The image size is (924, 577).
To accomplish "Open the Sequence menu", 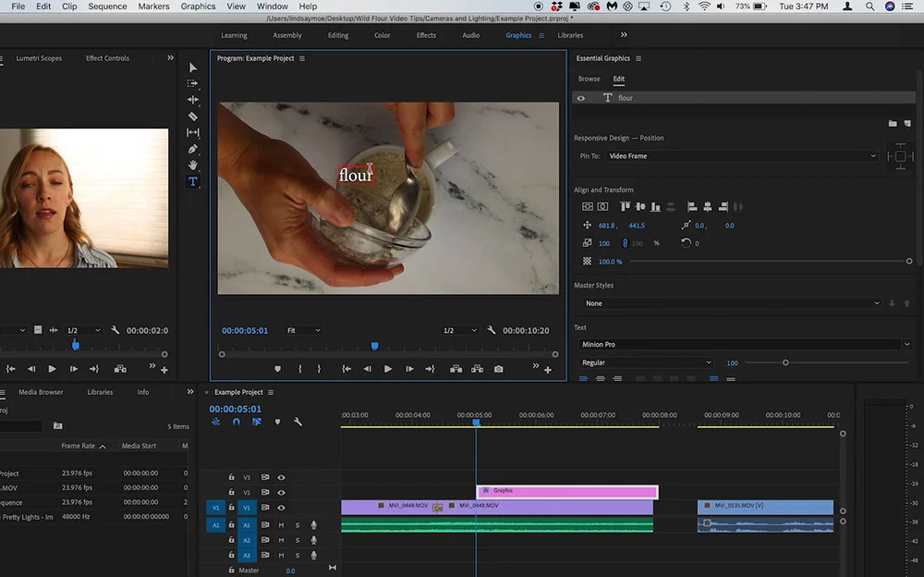I will (x=107, y=6).
